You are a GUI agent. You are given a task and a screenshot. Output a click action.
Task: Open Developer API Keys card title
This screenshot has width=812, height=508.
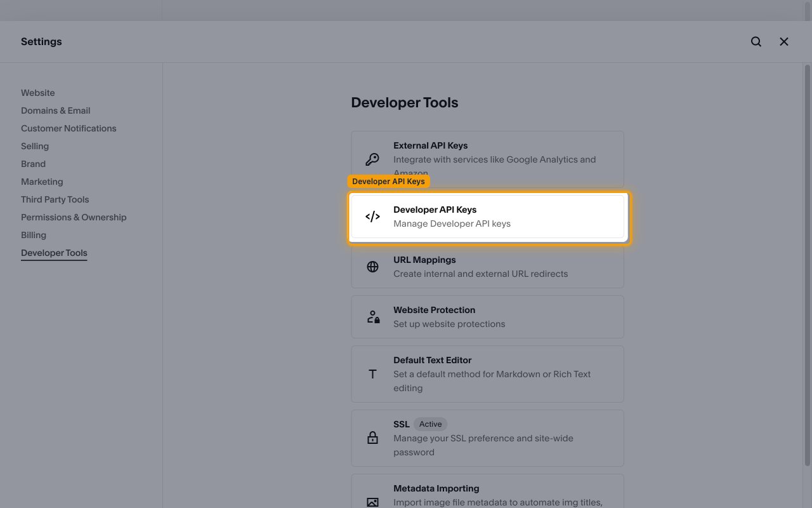tap(435, 210)
